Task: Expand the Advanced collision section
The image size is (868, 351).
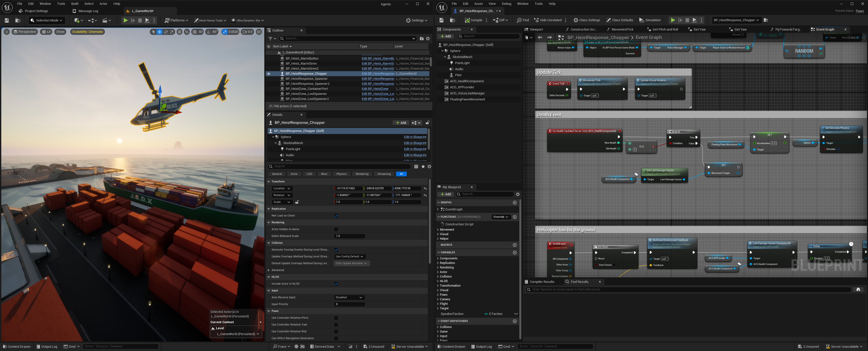Action: pyautogui.click(x=269, y=270)
